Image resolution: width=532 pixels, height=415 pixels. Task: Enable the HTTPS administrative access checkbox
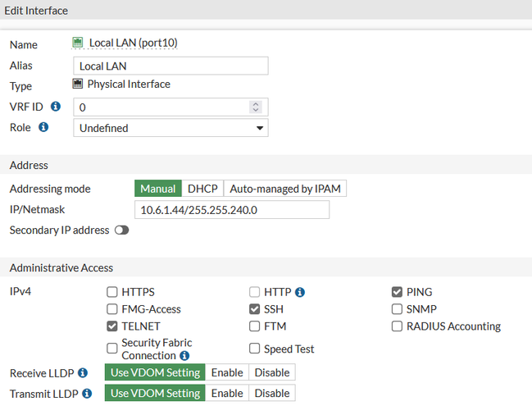point(112,292)
